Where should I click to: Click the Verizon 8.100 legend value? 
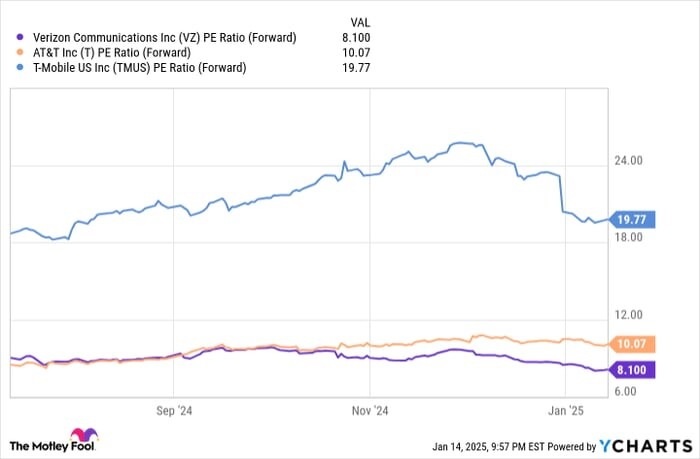coord(356,38)
